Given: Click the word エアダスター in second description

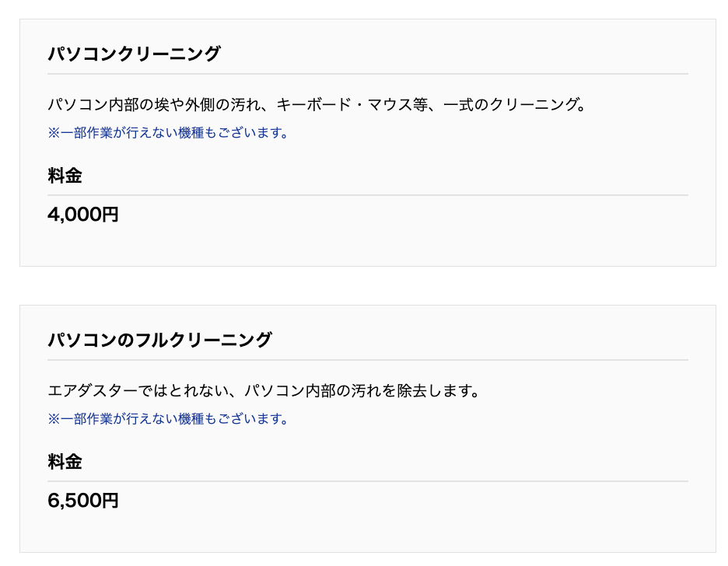Looking at the screenshot, I should tap(93, 390).
